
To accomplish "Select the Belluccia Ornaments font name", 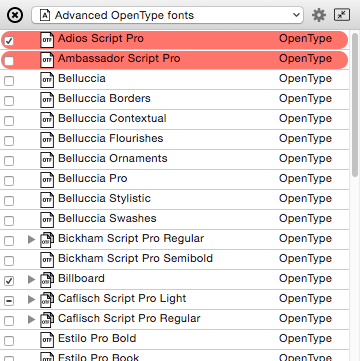I will (x=113, y=158).
